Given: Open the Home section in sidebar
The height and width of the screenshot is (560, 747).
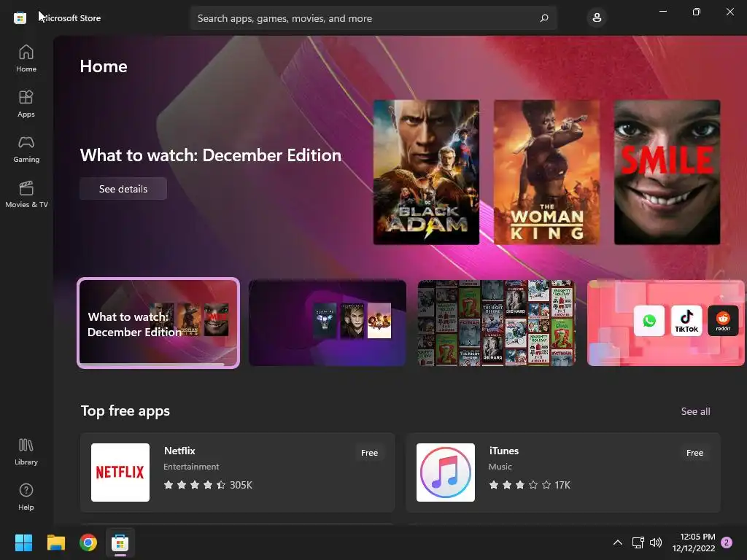Looking at the screenshot, I should [26, 58].
